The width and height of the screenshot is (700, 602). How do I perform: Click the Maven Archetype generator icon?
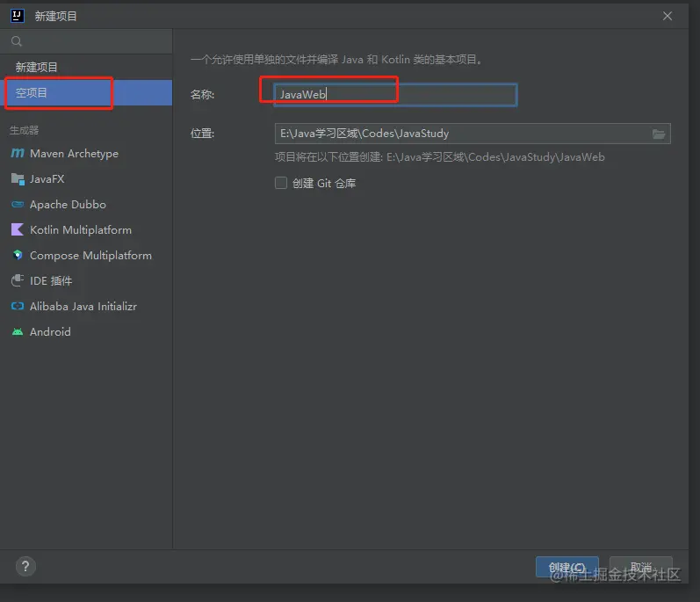[17, 153]
